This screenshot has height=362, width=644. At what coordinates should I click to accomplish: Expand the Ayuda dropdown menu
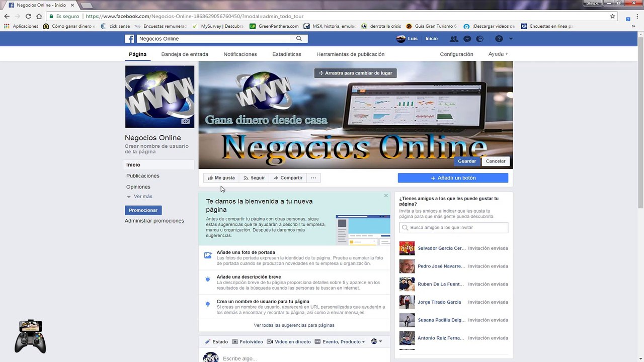pos(498,54)
